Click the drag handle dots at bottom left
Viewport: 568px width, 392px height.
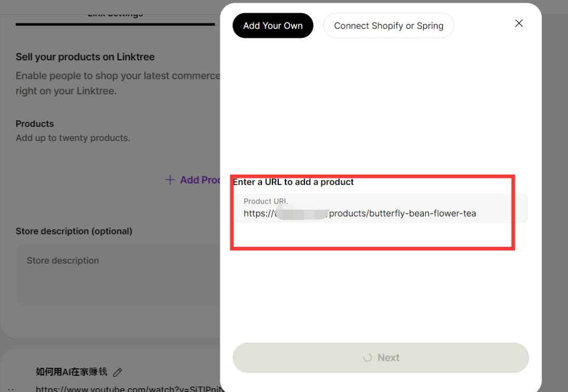(11, 389)
